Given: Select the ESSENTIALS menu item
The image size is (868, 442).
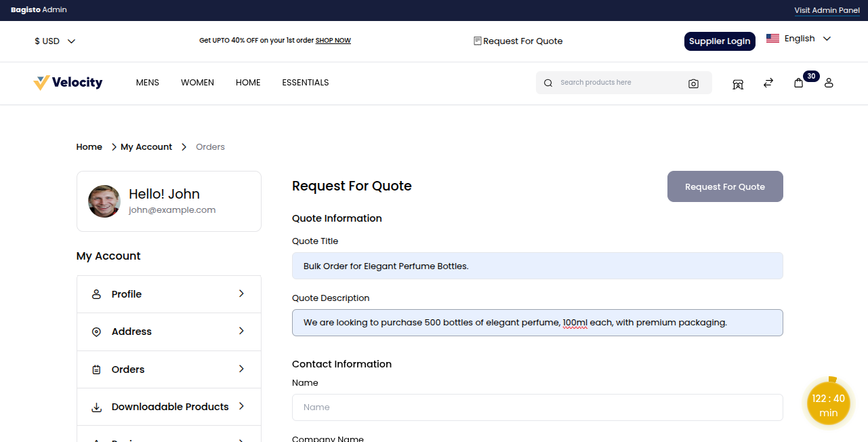Looking at the screenshot, I should click(x=305, y=83).
